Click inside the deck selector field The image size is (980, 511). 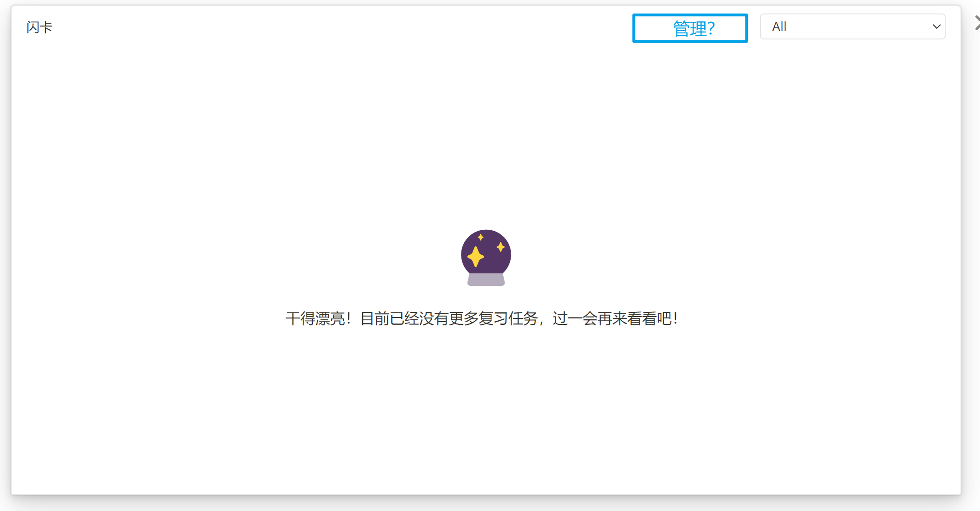[836, 26]
